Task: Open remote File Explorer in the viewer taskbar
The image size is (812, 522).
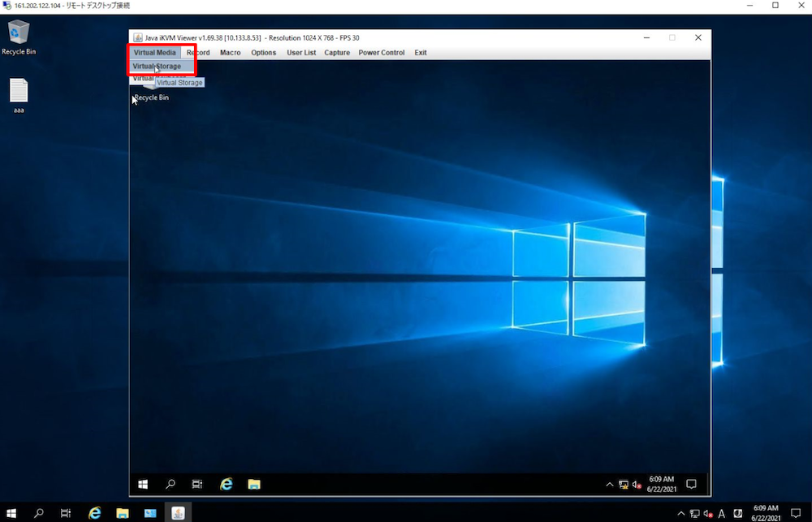Action: pyautogui.click(x=254, y=484)
